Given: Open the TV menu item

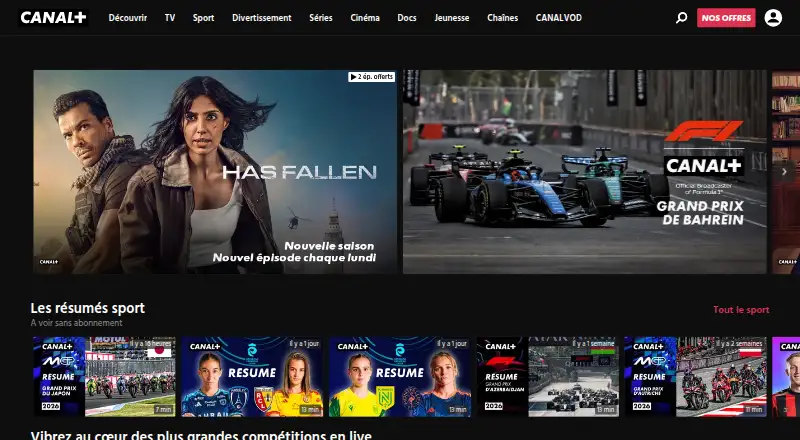Looking at the screenshot, I should [170, 18].
